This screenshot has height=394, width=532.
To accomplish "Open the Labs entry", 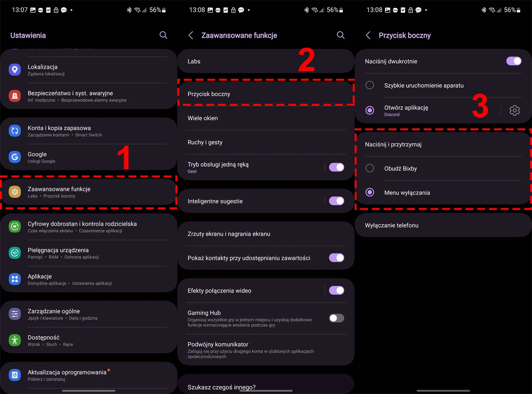I will click(x=266, y=61).
